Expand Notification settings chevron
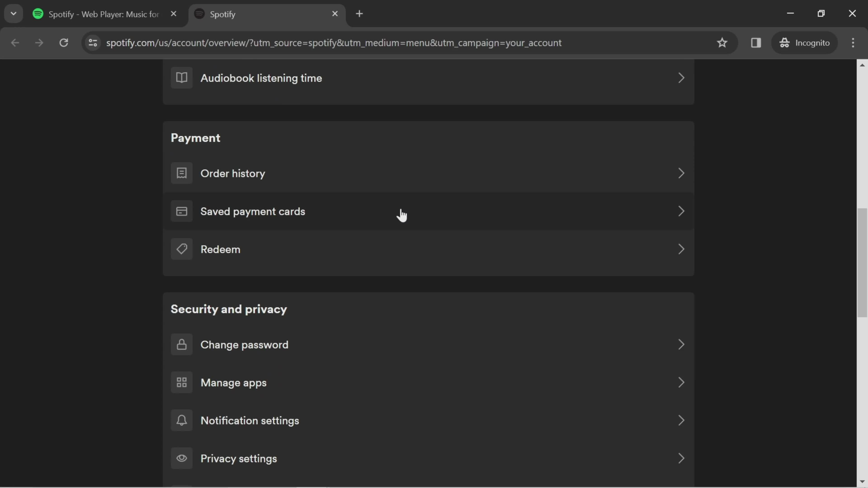 (681, 420)
